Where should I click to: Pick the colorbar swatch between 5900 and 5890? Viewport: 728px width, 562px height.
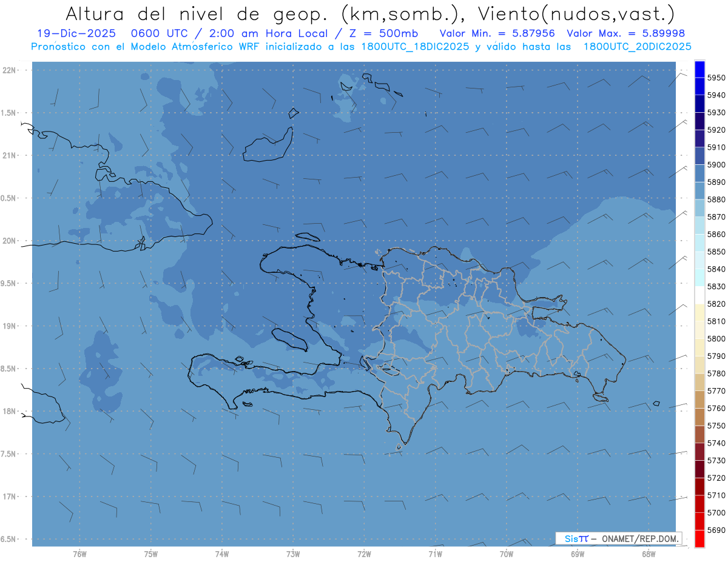coord(699,173)
